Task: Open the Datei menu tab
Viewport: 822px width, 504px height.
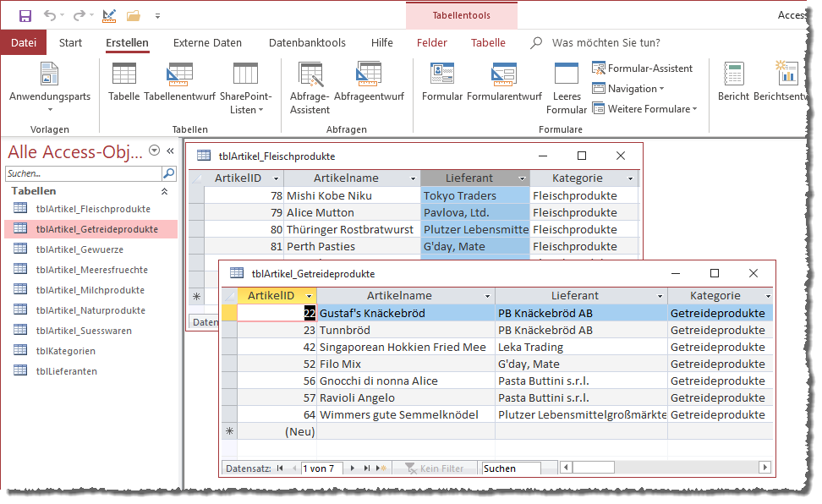Action: point(23,42)
